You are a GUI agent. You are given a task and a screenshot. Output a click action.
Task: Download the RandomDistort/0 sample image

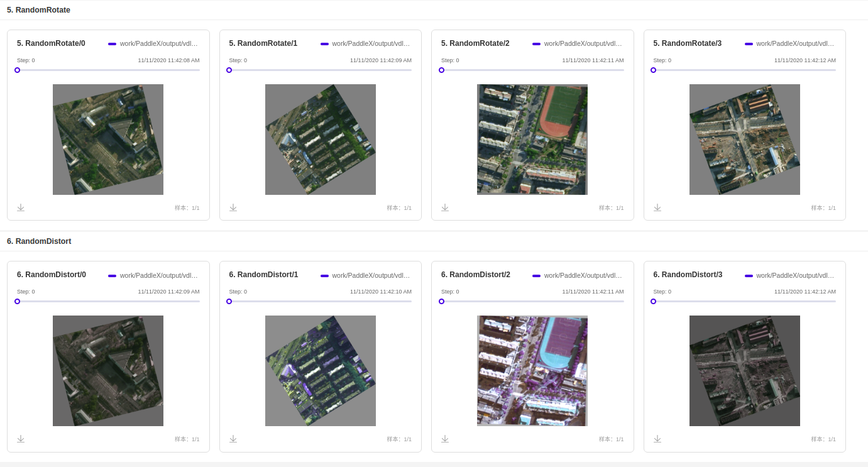click(21, 439)
